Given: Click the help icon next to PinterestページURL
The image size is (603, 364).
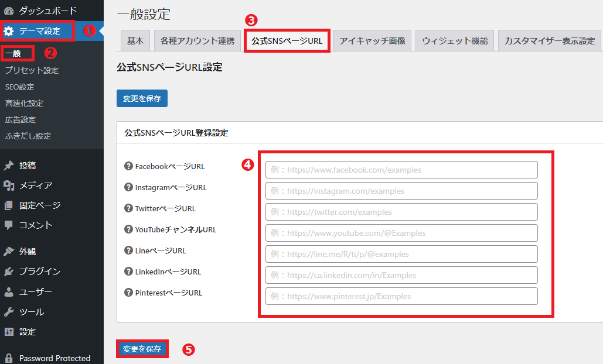Looking at the screenshot, I should (129, 293).
